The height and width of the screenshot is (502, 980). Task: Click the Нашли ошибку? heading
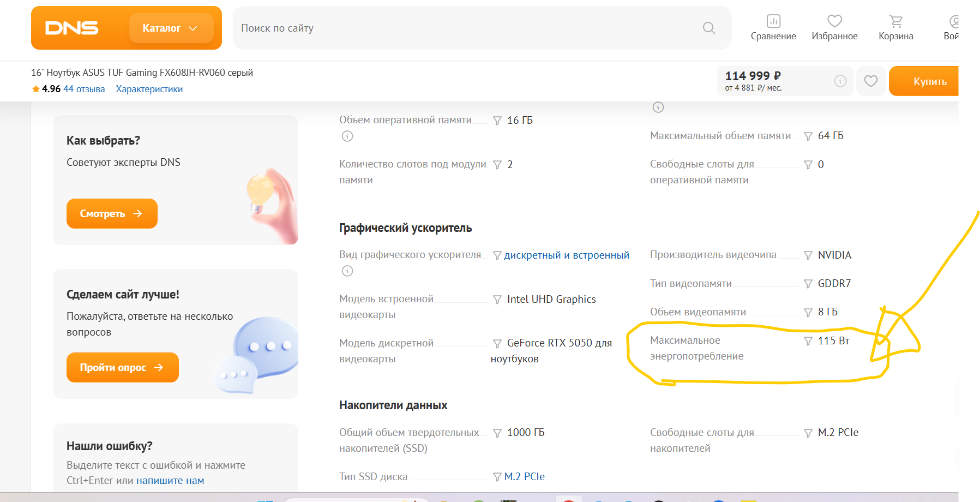coord(110,446)
